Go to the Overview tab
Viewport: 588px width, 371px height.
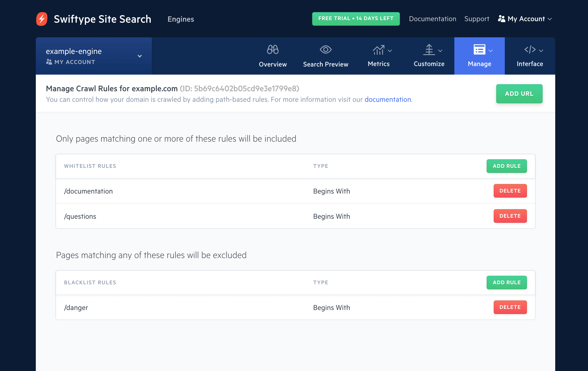coord(273,64)
